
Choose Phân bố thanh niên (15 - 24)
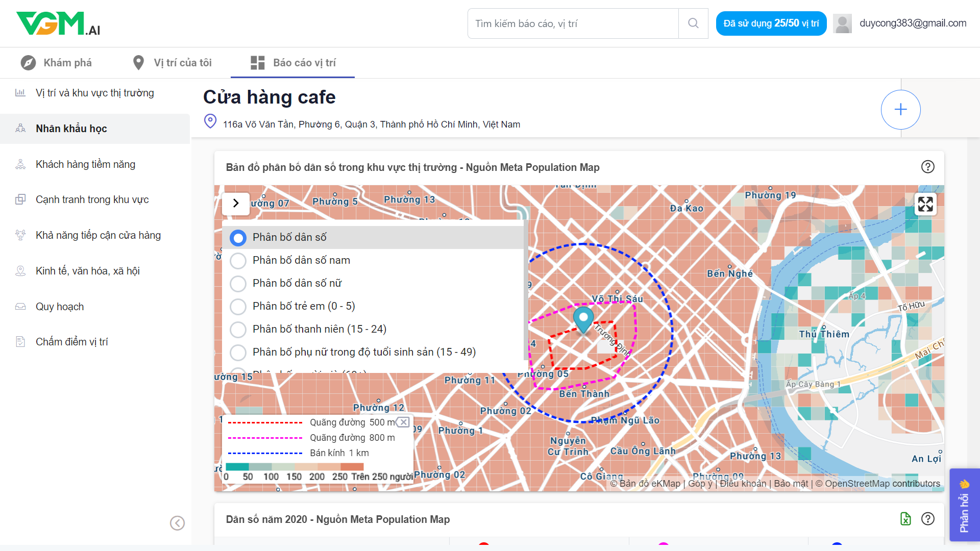click(x=238, y=330)
